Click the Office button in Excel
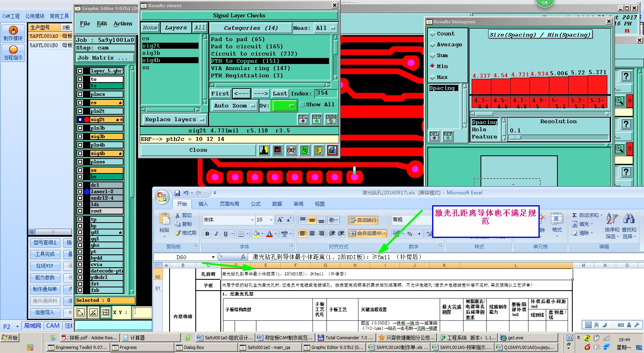The image size is (644, 353). pos(162,197)
